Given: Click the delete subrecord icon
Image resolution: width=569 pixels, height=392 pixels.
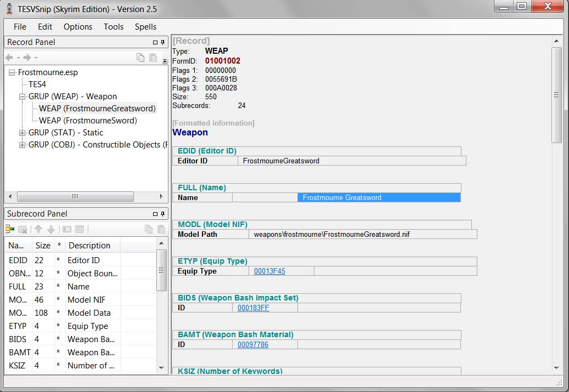Looking at the screenshot, I should pos(22,229).
